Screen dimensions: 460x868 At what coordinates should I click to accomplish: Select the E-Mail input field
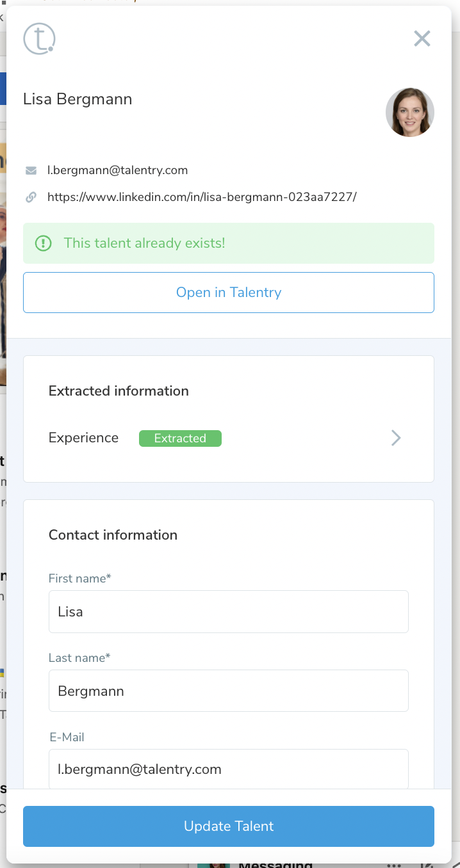[229, 769]
